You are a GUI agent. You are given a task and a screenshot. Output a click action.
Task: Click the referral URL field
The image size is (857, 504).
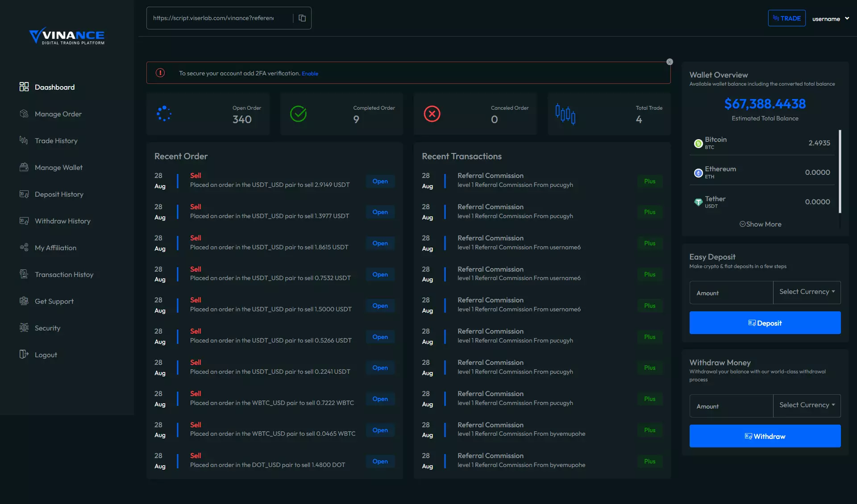[x=219, y=18]
